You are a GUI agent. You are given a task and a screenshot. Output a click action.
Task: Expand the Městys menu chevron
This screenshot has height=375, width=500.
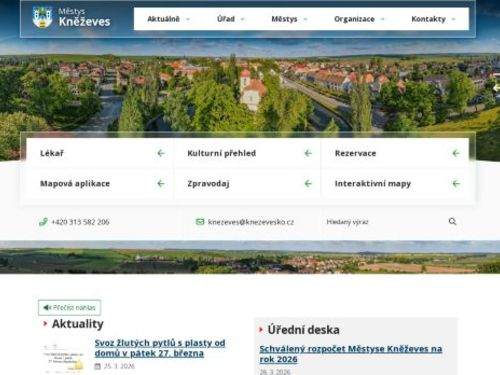point(305,19)
